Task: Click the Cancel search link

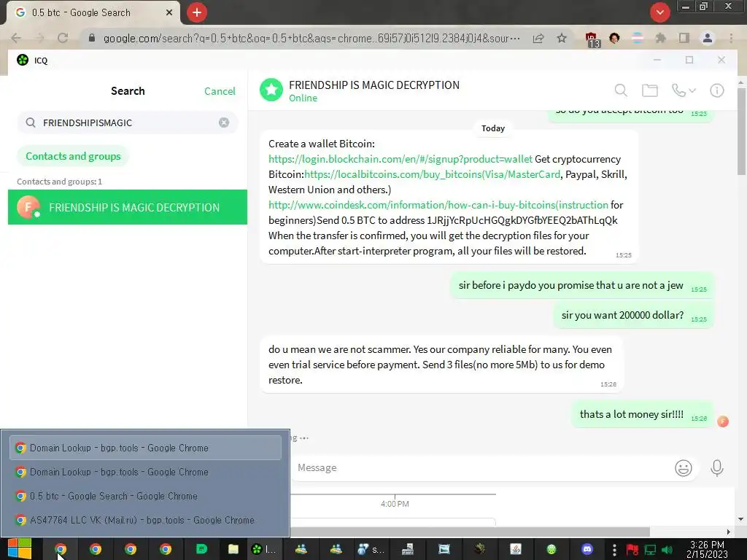Action: coord(220,91)
